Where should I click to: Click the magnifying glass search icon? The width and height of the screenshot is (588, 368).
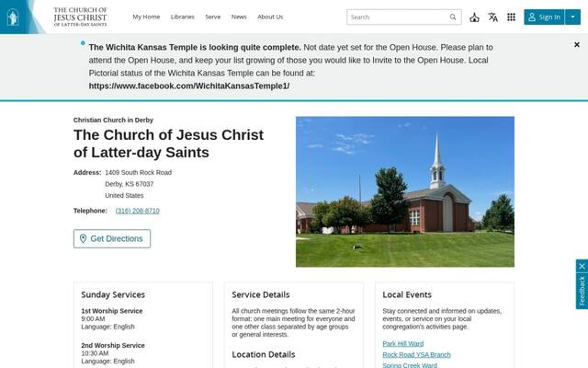click(453, 17)
